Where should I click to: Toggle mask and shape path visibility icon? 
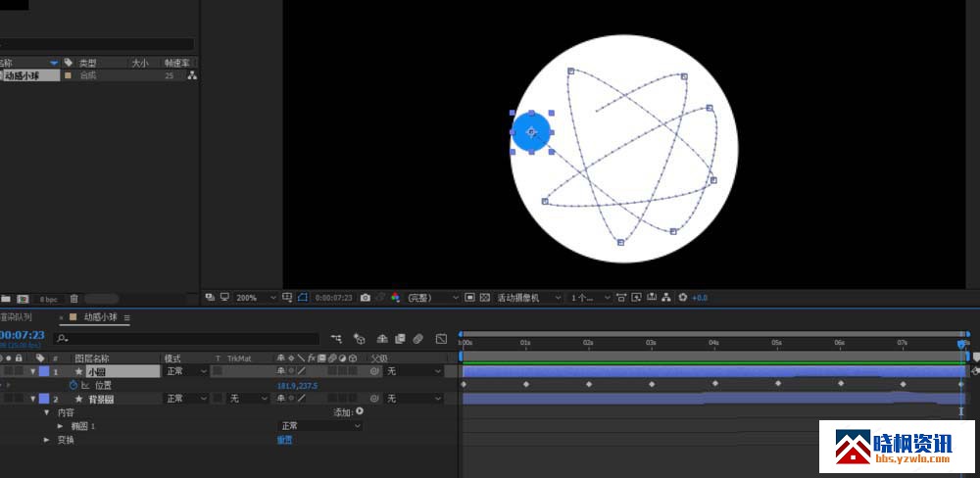pyautogui.click(x=303, y=298)
